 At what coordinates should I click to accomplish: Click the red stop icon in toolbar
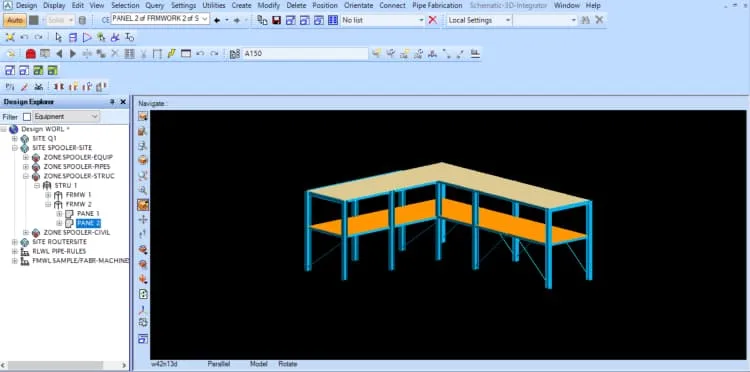click(x=31, y=54)
